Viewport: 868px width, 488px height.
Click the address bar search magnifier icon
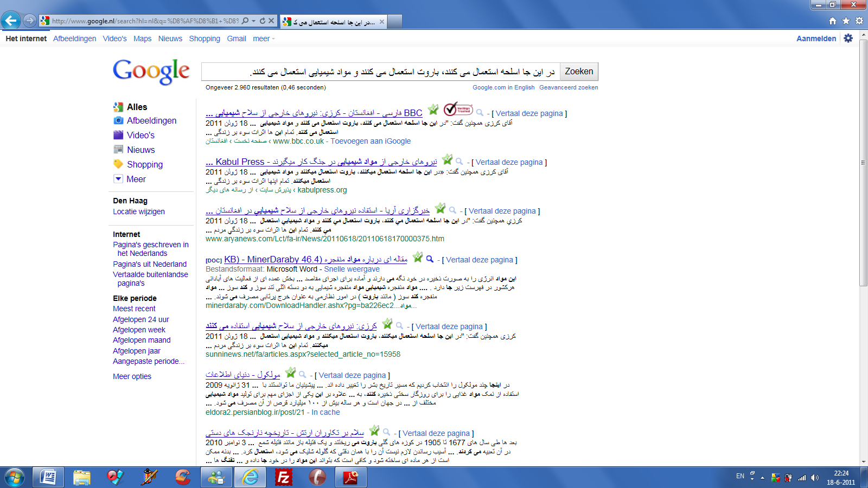(x=245, y=21)
